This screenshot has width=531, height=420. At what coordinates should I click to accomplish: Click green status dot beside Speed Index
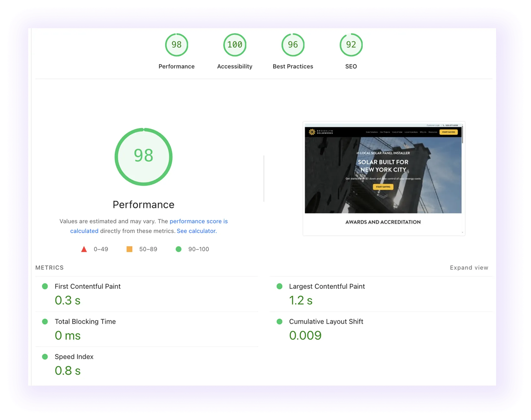[x=46, y=357]
